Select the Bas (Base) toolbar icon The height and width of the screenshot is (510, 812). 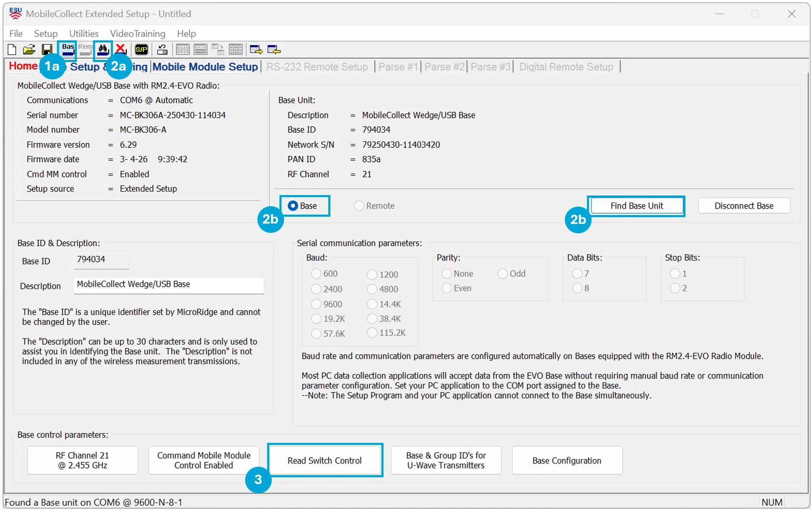coord(68,50)
